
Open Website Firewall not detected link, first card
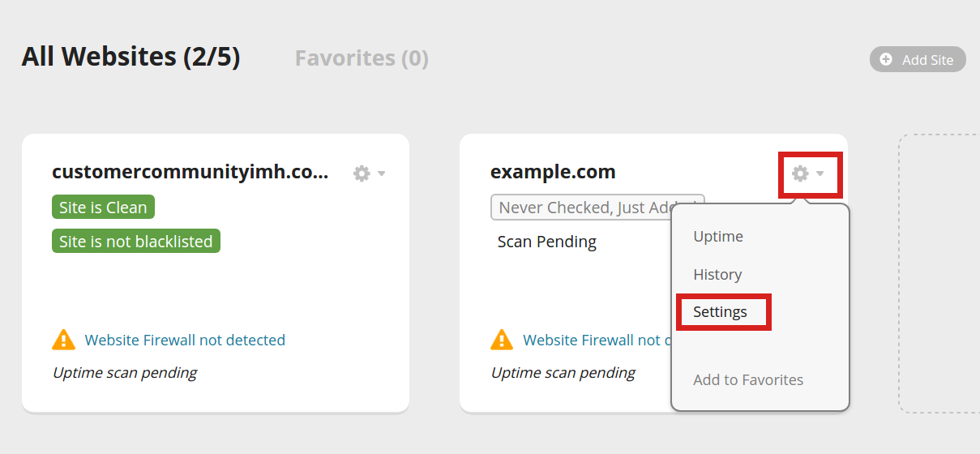(185, 340)
